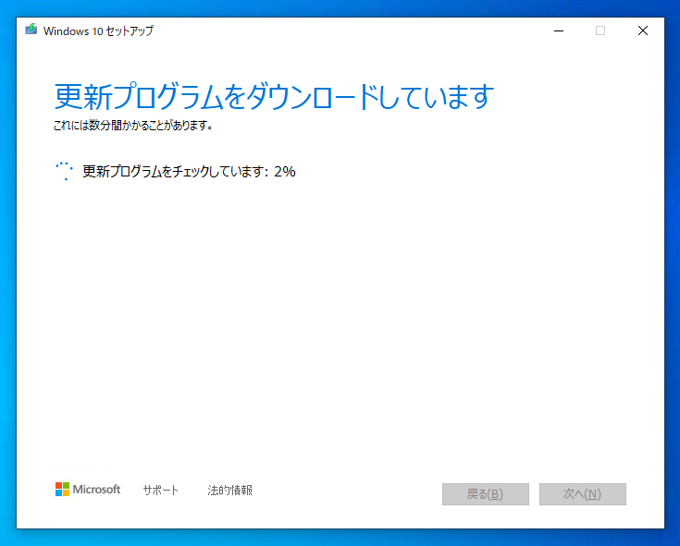Image resolution: width=680 pixels, height=546 pixels.
Task: Click the text これには数分間かかることがあります。
Action: point(133,125)
